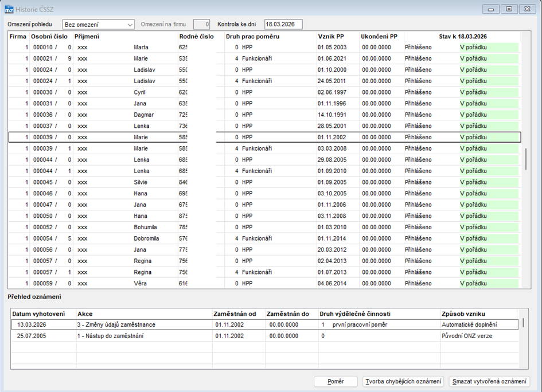The width and height of the screenshot is (542, 392).
Task: Click Tvorba chybějících oznámení button
Action: pos(403,381)
